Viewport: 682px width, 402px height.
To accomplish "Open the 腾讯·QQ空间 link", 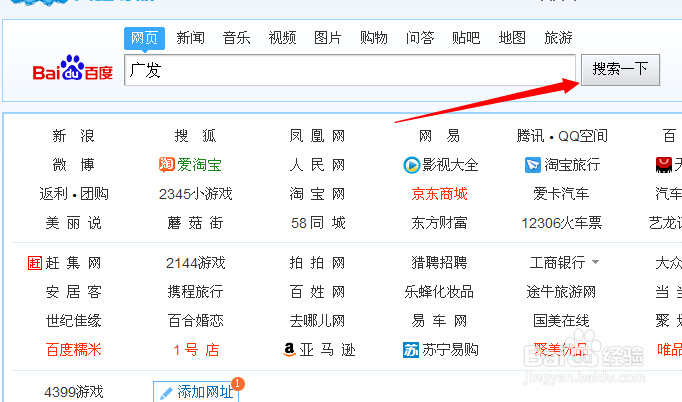I will pyautogui.click(x=562, y=136).
